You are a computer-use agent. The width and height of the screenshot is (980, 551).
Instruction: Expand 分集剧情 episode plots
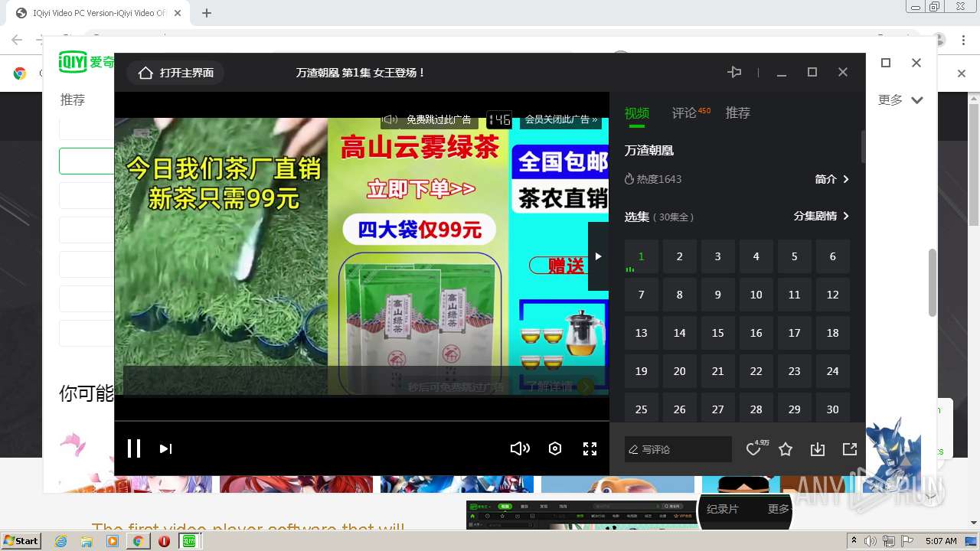point(822,217)
